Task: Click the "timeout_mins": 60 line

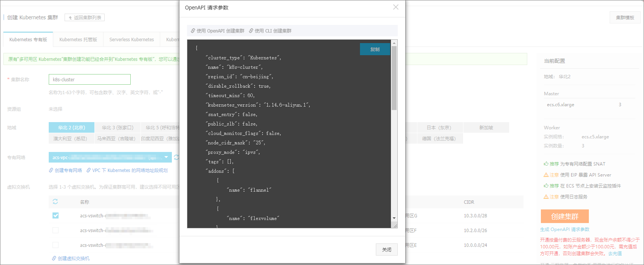Action: [x=230, y=96]
